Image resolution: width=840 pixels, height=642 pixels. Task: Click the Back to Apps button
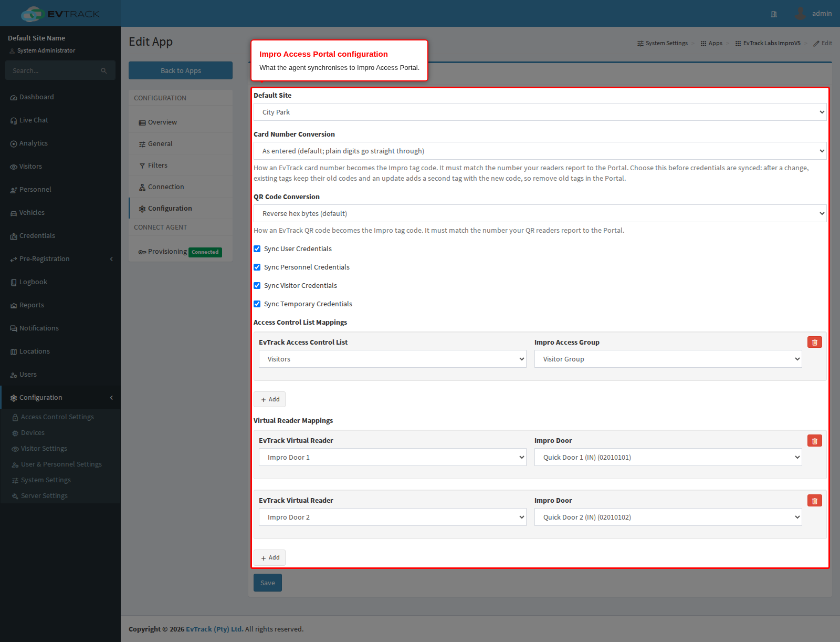click(181, 70)
